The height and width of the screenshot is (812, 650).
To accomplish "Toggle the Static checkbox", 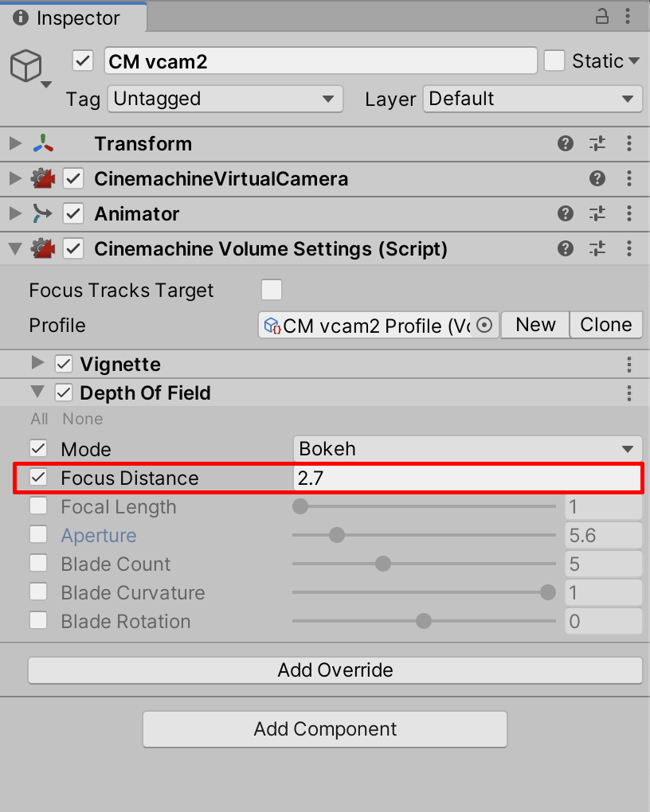I will tap(554, 61).
